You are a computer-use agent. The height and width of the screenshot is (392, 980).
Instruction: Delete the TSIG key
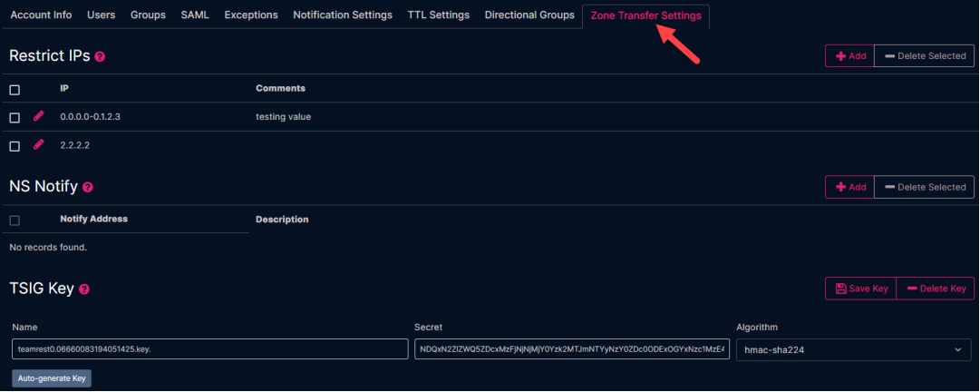click(x=935, y=289)
